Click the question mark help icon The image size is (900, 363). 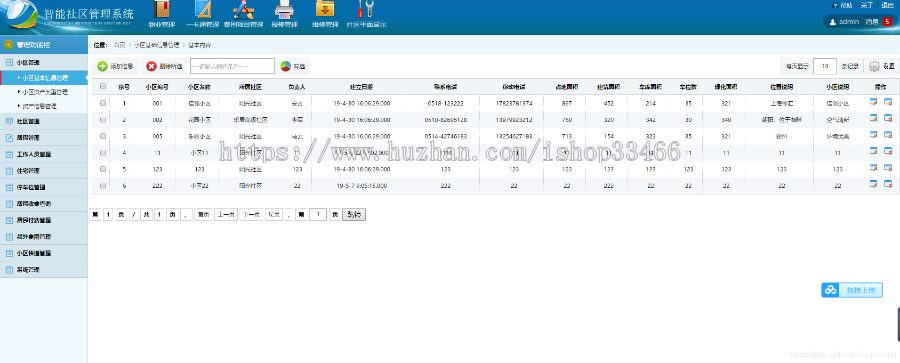[x=835, y=6]
